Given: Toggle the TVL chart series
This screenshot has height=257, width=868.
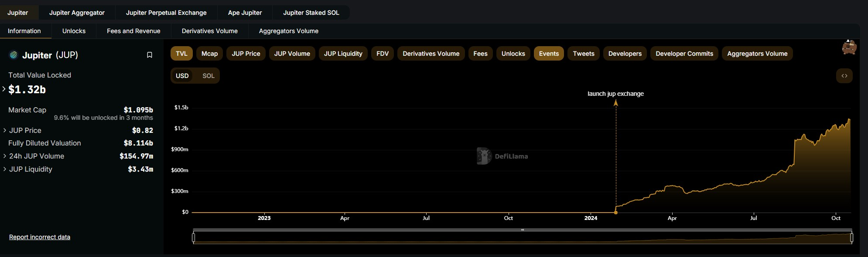Looking at the screenshot, I should click(181, 54).
